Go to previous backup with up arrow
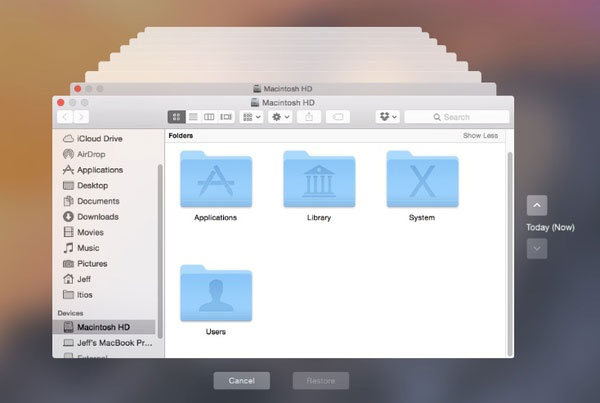This screenshot has width=600, height=403. point(537,206)
